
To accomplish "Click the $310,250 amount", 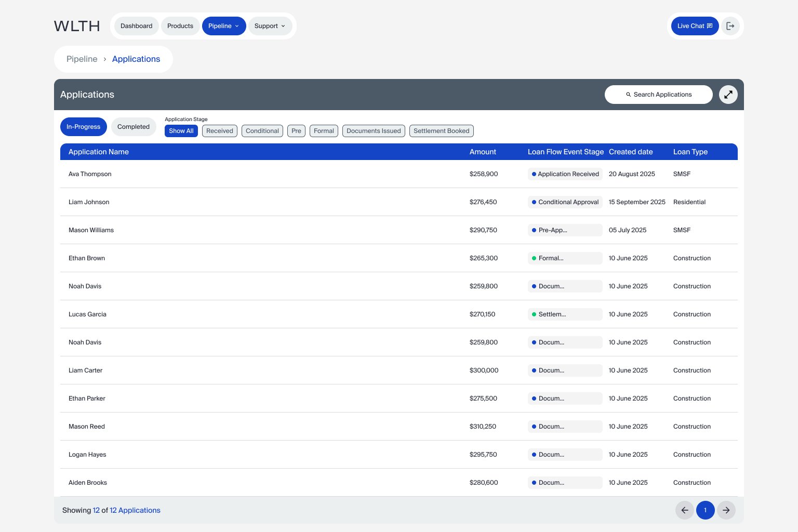I will (483, 427).
